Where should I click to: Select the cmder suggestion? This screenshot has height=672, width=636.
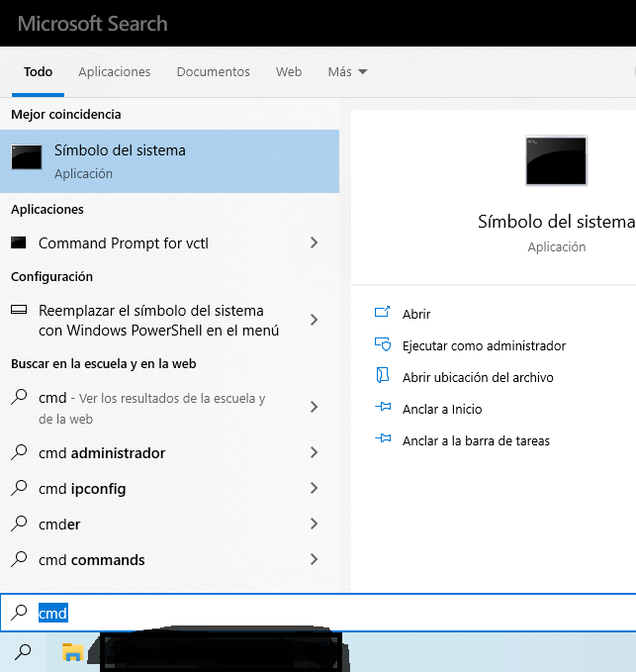pyautogui.click(x=59, y=525)
